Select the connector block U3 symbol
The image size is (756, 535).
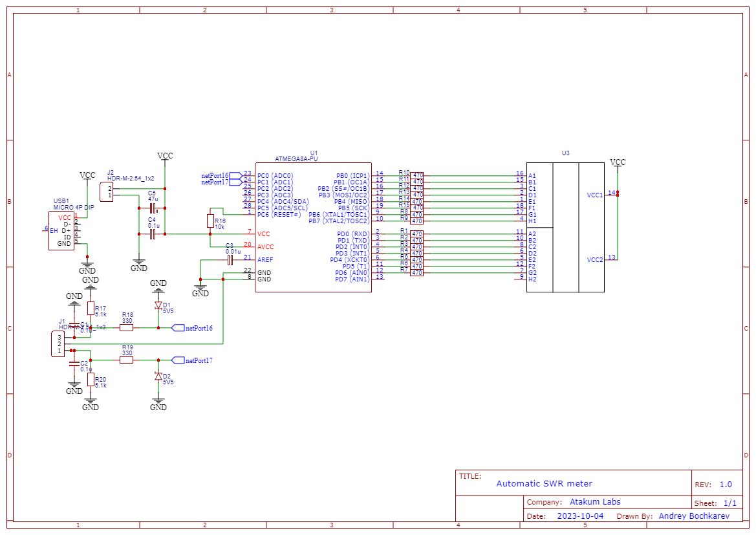(566, 226)
